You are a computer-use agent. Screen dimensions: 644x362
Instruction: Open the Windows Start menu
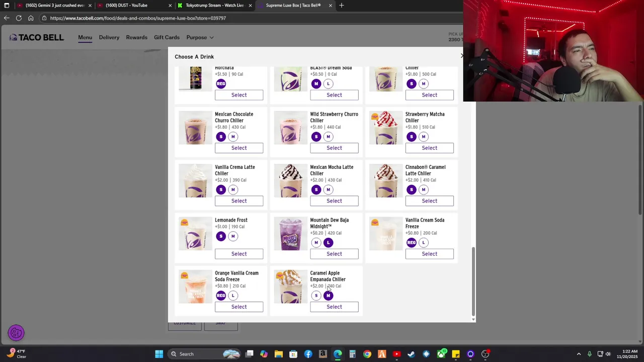159,354
